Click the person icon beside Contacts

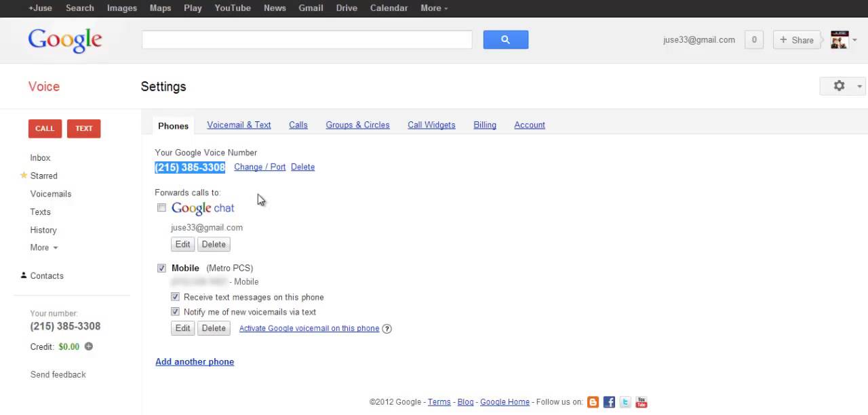tap(24, 275)
